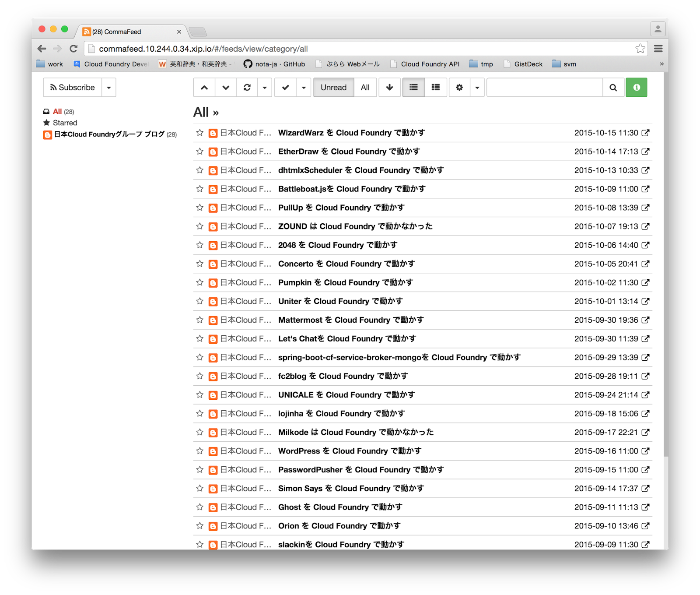The height and width of the screenshot is (595, 700).
Task: Star the dhtmlxScheduler entry
Action: point(200,170)
